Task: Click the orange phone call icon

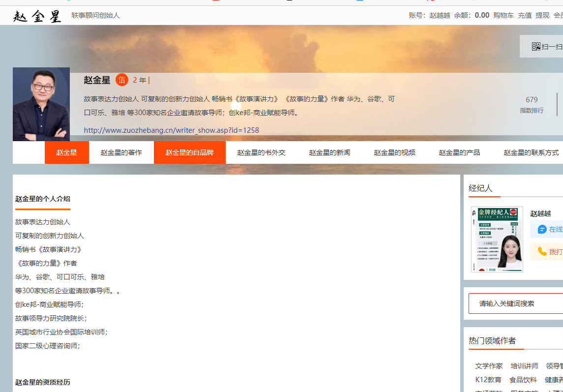Action: tap(542, 251)
